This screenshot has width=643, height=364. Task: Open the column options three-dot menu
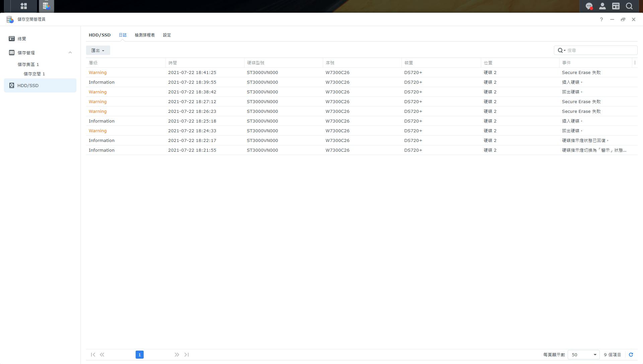[x=635, y=63]
